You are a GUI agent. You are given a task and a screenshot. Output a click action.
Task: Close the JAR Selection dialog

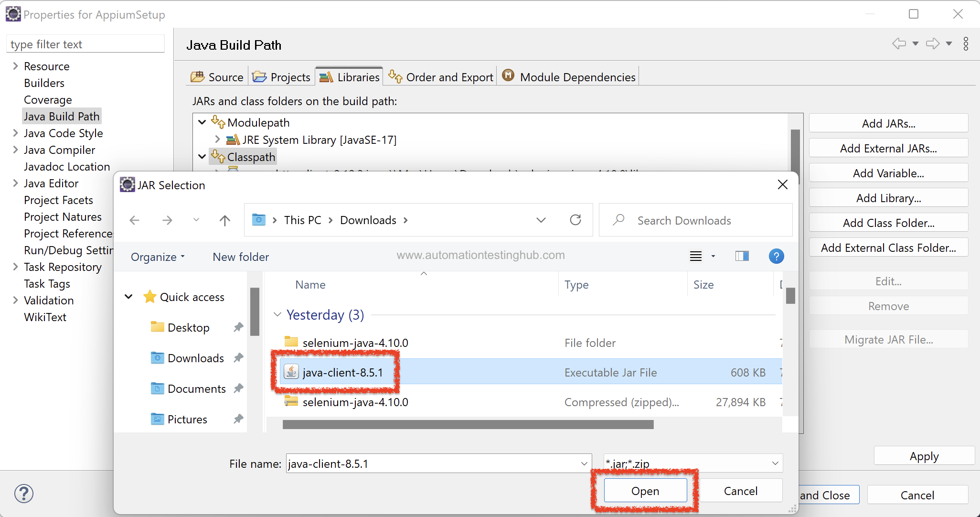pyautogui.click(x=782, y=184)
